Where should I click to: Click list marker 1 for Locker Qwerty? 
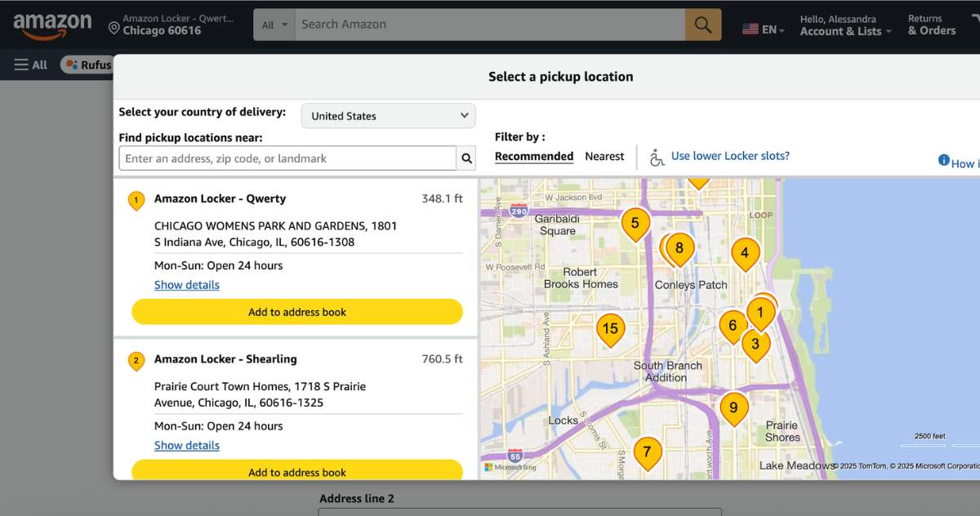pyautogui.click(x=136, y=200)
